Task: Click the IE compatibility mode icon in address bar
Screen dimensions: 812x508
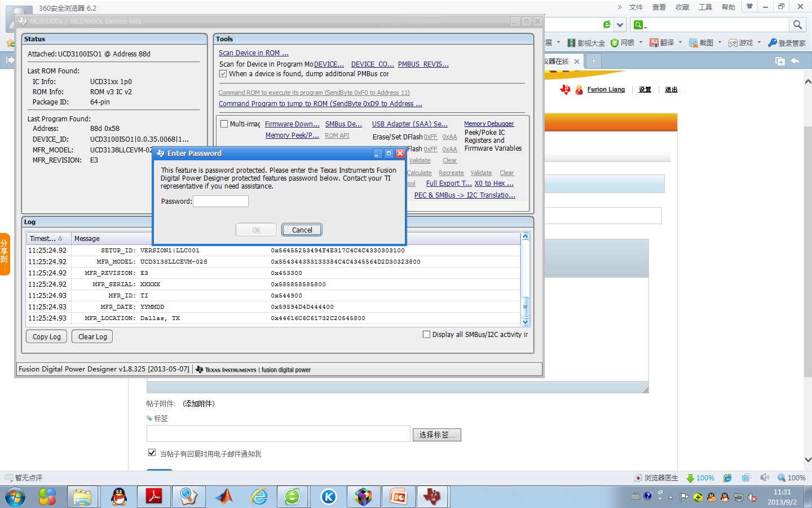Action: (x=607, y=25)
